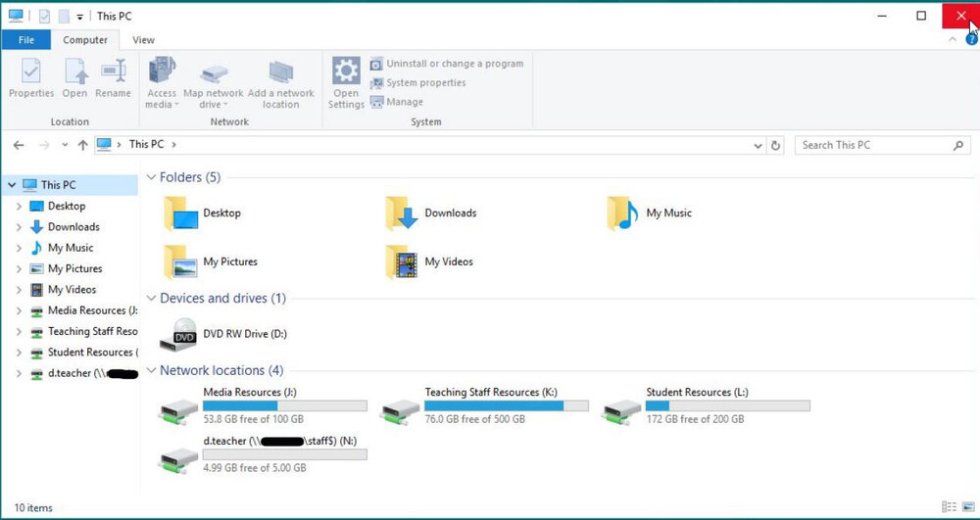This screenshot has height=520, width=980.
Task: Collapse the Folders (5) group
Action: 151,177
